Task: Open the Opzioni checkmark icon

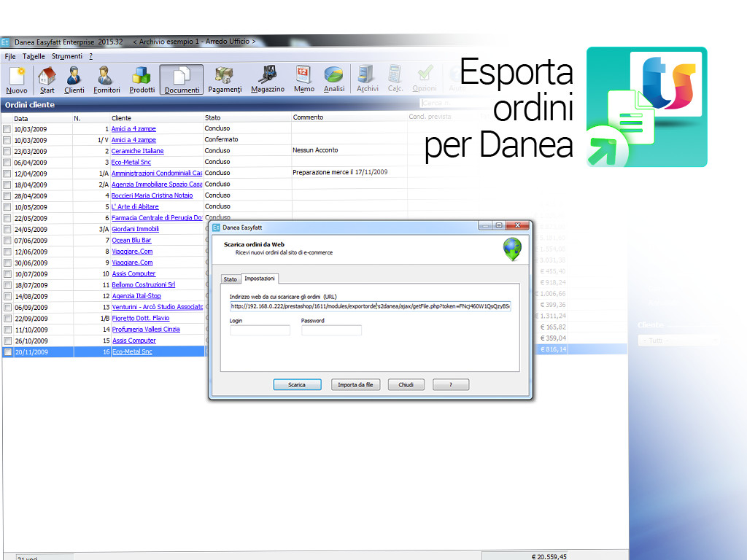Action: tap(424, 79)
